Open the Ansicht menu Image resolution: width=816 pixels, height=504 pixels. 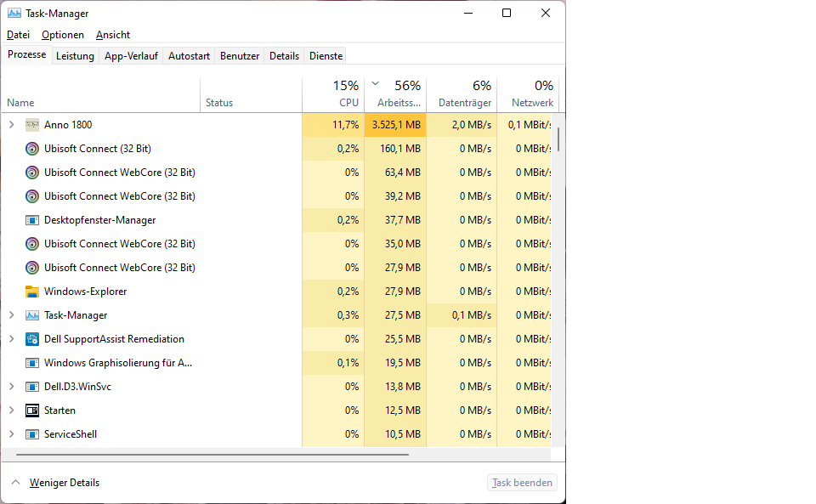(x=113, y=35)
